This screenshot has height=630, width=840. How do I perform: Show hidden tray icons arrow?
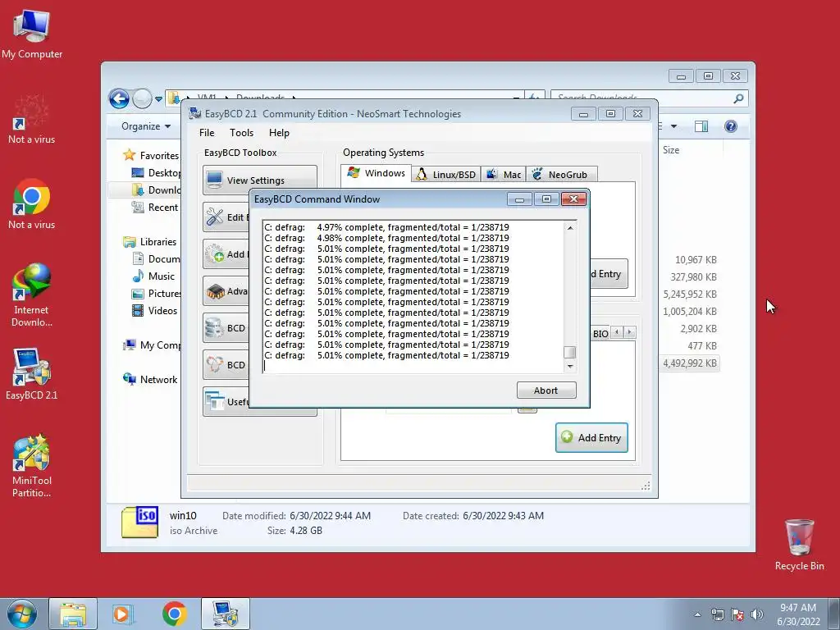pyautogui.click(x=697, y=614)
